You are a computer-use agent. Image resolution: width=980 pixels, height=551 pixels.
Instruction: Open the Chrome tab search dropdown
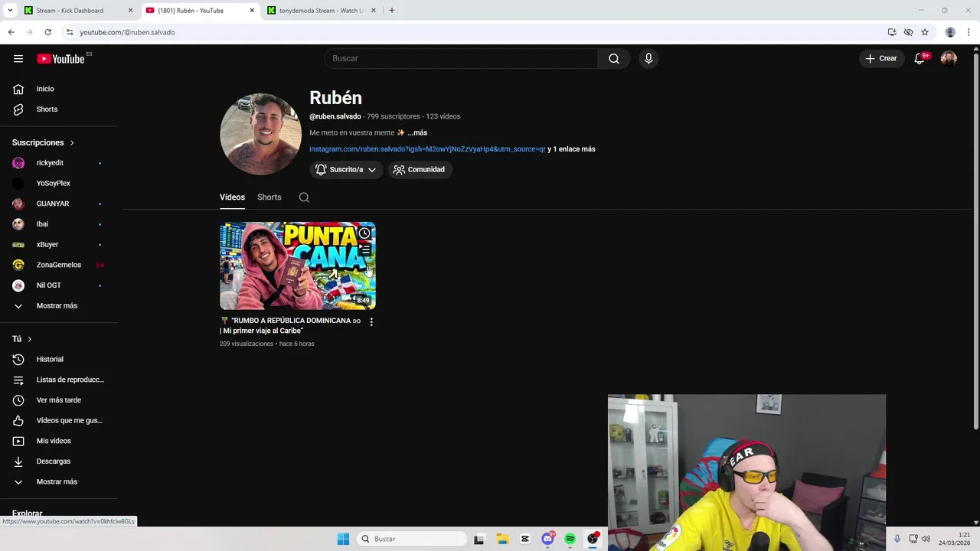[x=10, y=11]
